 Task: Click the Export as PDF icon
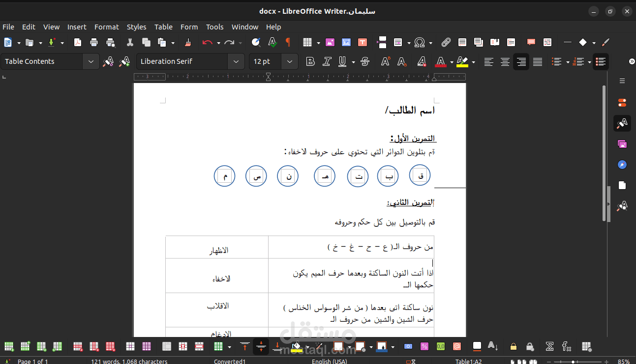(x=78, y=42)
